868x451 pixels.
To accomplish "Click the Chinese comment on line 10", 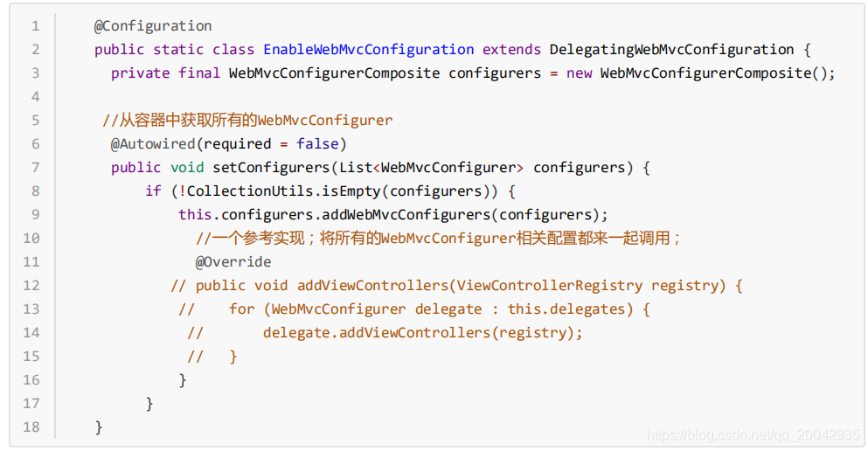I will click(439, 238).
